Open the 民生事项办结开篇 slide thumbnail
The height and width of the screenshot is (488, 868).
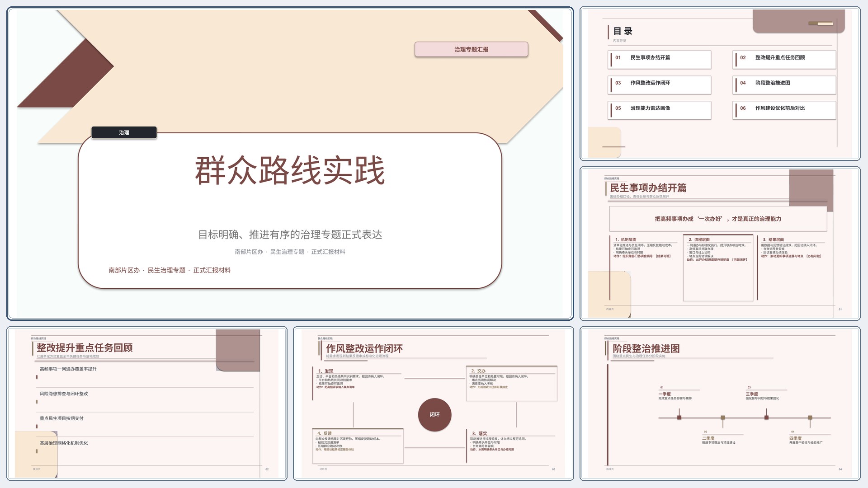(720, 244)
